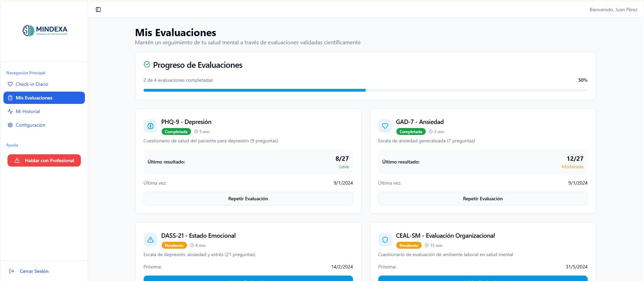This screenshot has width=644, height=281.
Task: Click '2 de 4 evaluaciones completadas' text
Action: (x=178, y=80)
